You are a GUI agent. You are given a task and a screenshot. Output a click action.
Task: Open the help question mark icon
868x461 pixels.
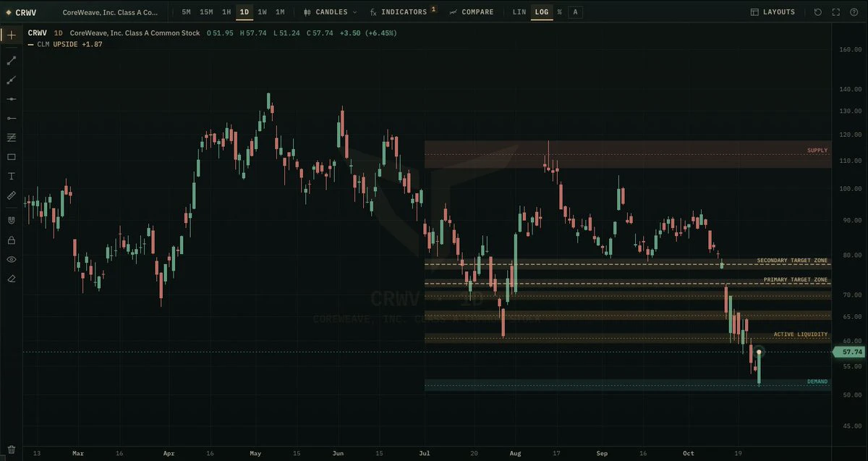coord(854,12)
